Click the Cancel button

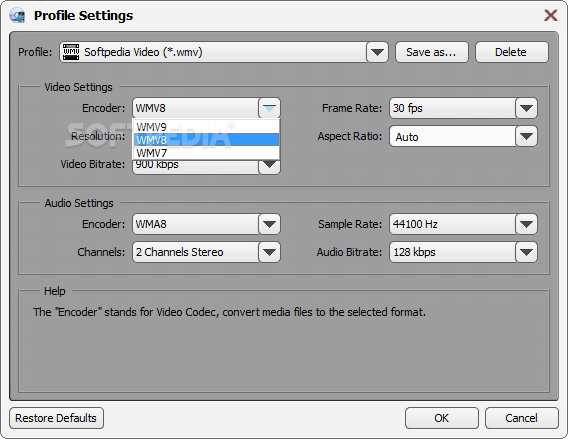(x=522, y=418)
